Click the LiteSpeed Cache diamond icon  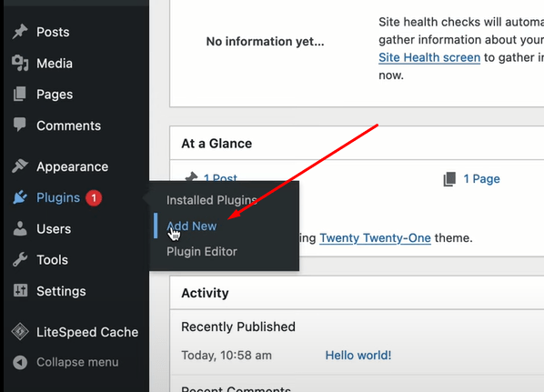tap(20, 332)
